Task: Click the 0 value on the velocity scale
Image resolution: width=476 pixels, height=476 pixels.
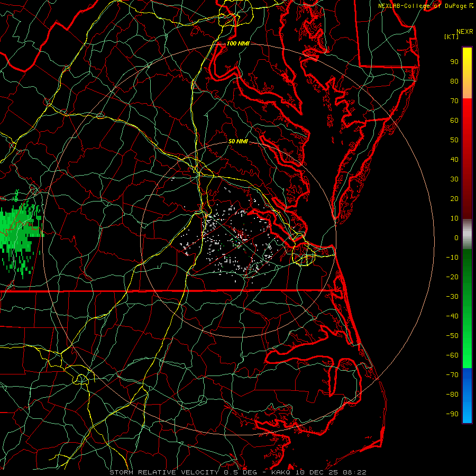Action: point(456,238)
